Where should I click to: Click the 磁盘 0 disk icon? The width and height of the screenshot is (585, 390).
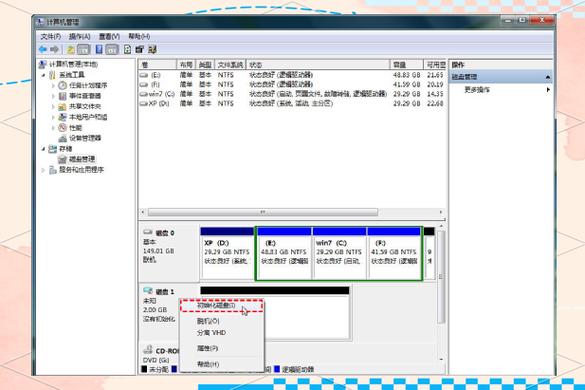click(148, 232)
